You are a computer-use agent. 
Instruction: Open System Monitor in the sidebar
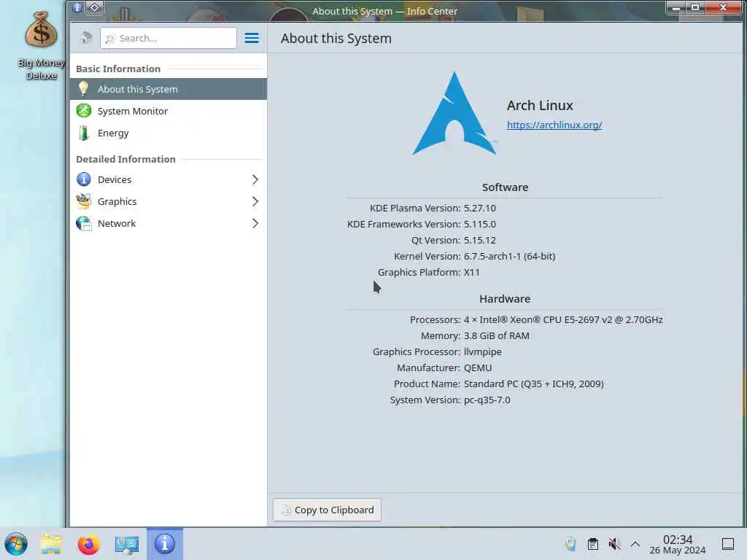click(x=169, y=111)
